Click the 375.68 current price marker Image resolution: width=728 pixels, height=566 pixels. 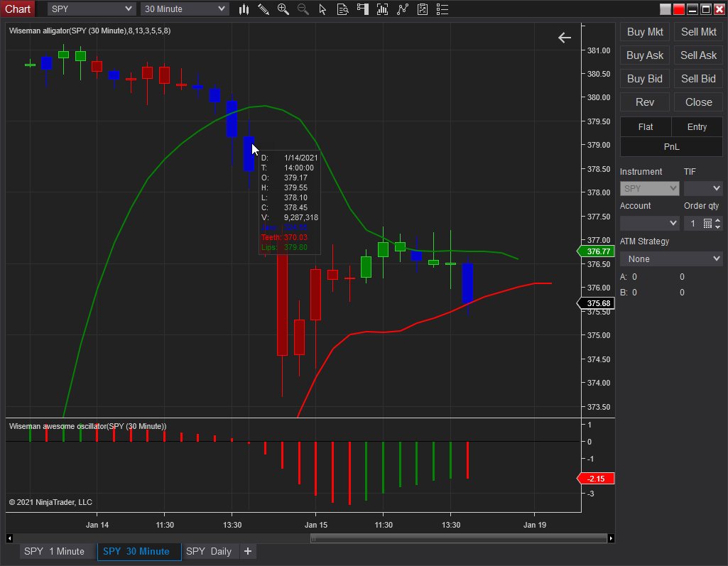click(x=596, y=303)
